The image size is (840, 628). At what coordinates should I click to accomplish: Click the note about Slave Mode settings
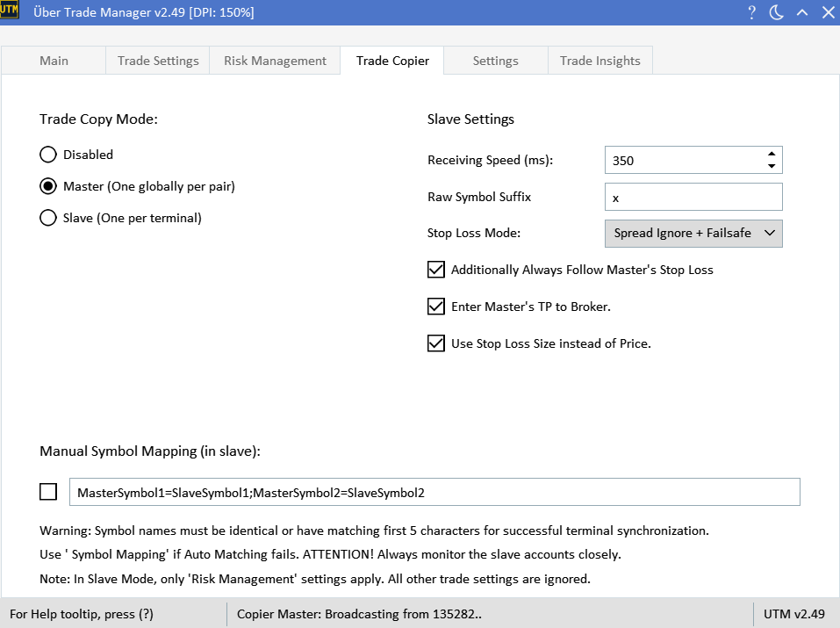(x=315, y=579)
